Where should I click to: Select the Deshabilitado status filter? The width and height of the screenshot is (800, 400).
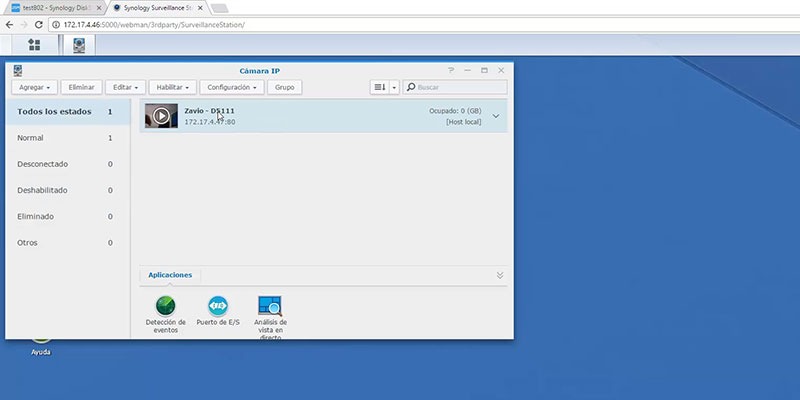point(68,190)
